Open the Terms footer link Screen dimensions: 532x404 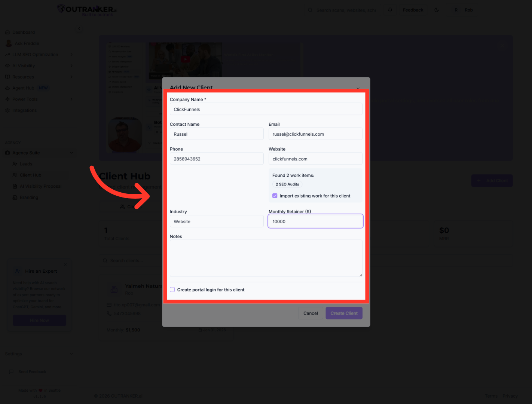point(491,396)
